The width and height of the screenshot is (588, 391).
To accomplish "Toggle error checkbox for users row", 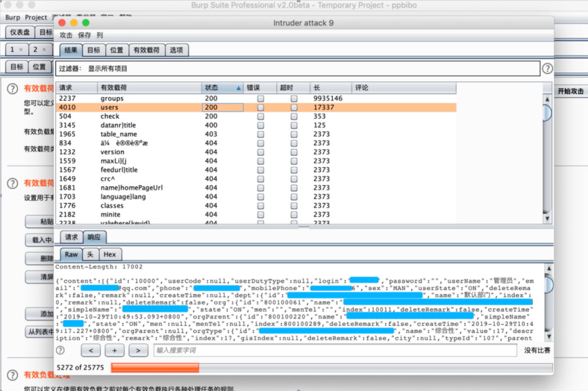I will [260, 107].
